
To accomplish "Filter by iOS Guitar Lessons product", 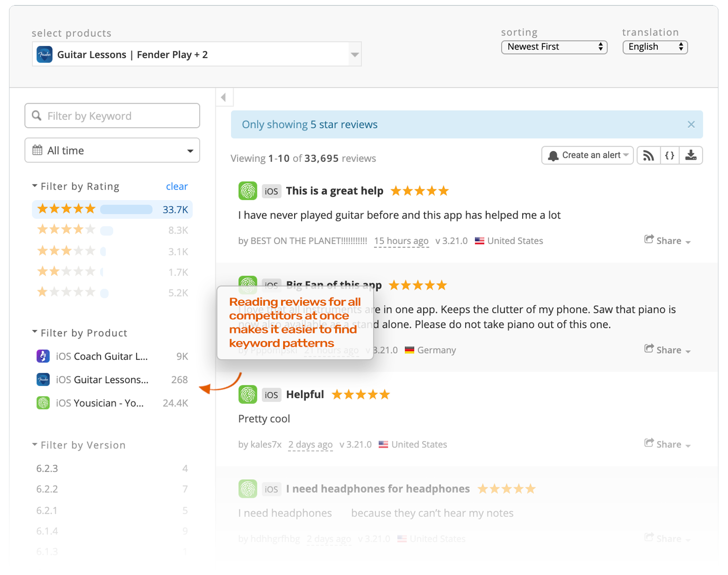I will click(x=112, y=379).
